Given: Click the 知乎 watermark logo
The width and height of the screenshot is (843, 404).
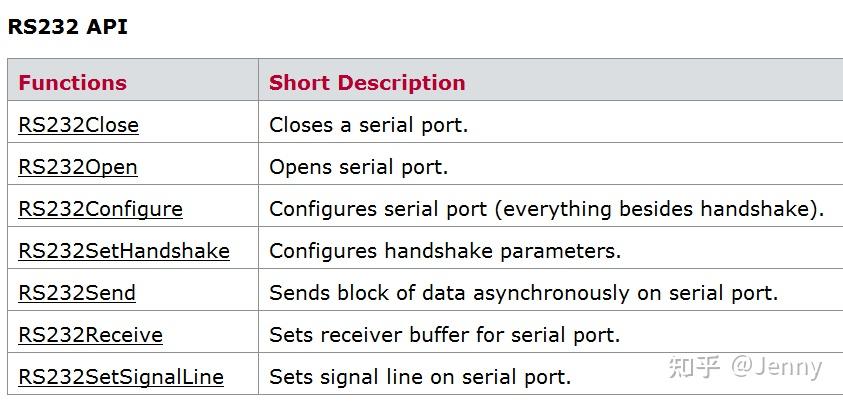Looking at the screenshot, I should pyautogui.click(x=694, y=367).
